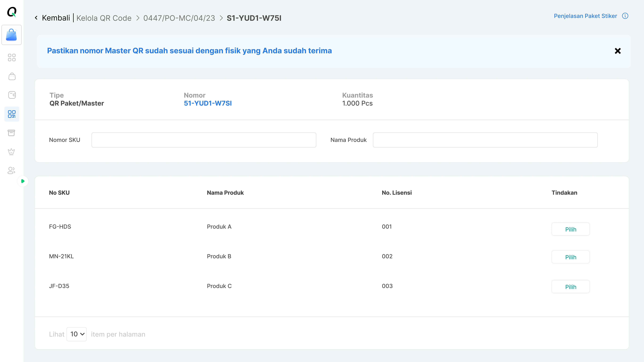Image resolution: width=644 pixels, height=362 pixels.
Task: Open the items per page dropdown
Action: click(x=76, y=334)
